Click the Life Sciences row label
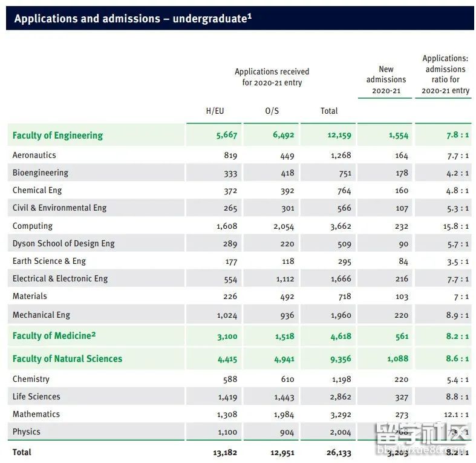 (x=36, y=397)
